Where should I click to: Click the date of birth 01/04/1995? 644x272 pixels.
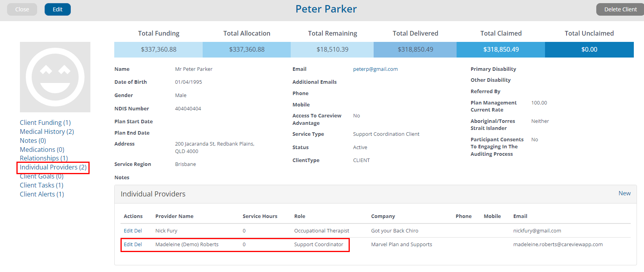[x=189, y=82]
